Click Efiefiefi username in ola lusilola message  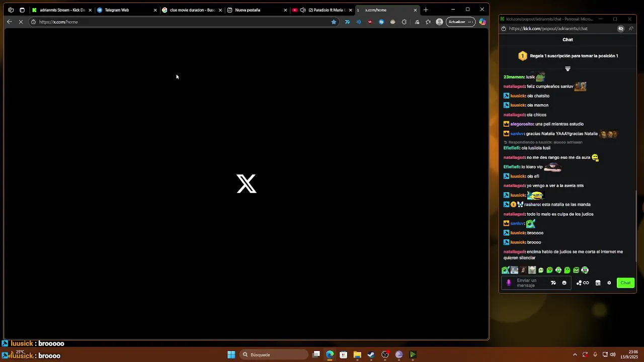(511, 148)
